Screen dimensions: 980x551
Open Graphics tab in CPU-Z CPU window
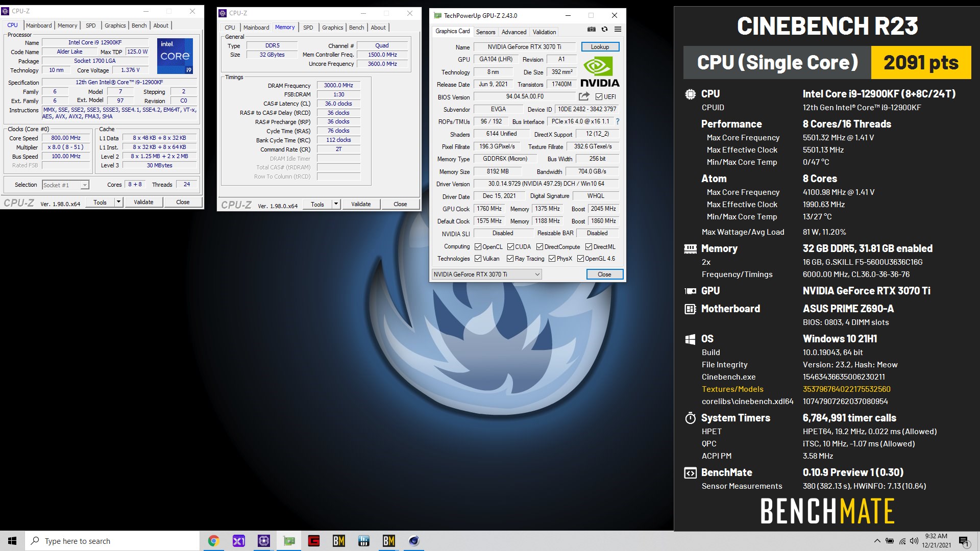tap(115, 26)
